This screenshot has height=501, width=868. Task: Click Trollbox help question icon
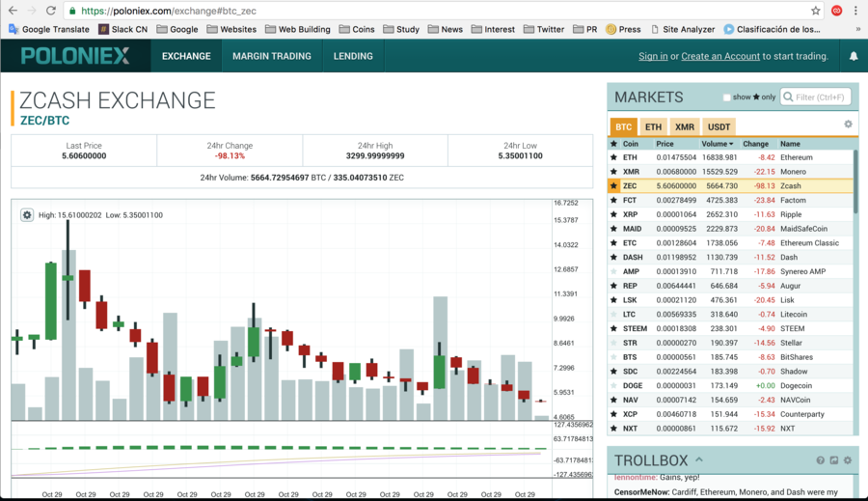(821, 460)
